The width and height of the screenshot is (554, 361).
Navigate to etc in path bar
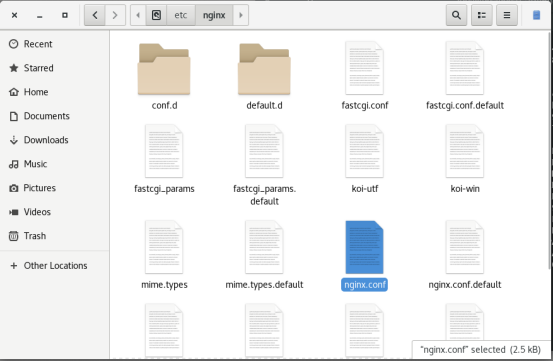pos(181,15)
